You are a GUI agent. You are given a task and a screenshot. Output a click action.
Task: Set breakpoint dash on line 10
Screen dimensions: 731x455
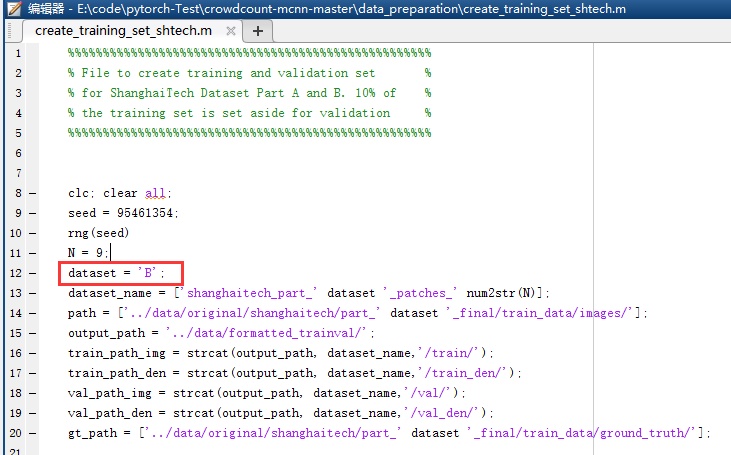pos(32,233)
